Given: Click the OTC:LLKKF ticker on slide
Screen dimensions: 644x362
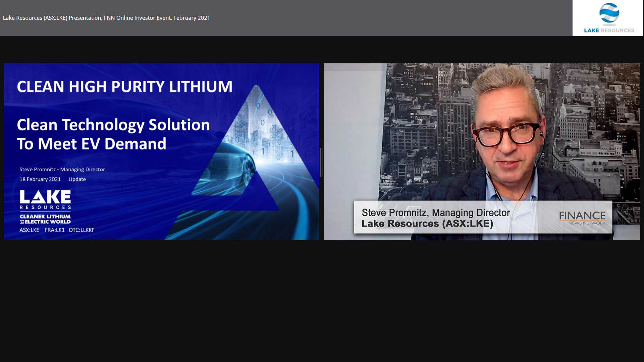Looking at the screenshot, I should 82,230.
